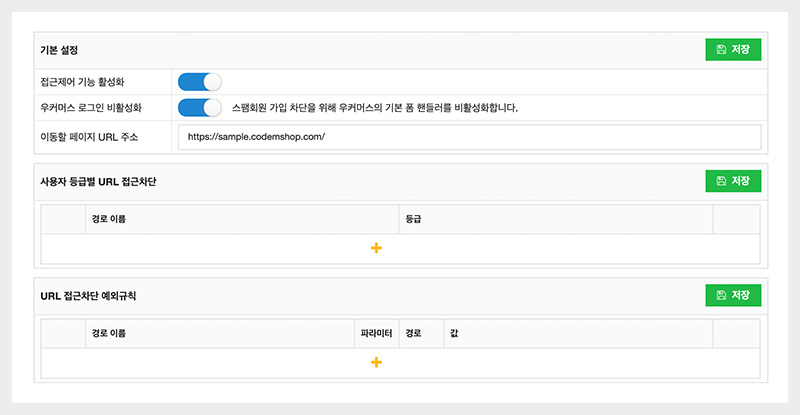The width and height of the screenshot is (800, 415).
Task: Add a row to URL 접근차단 예외규칙 table
Action: 376,362
